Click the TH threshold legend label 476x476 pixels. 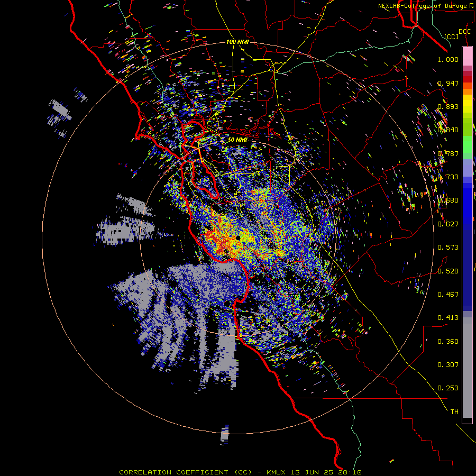(454, 412)
